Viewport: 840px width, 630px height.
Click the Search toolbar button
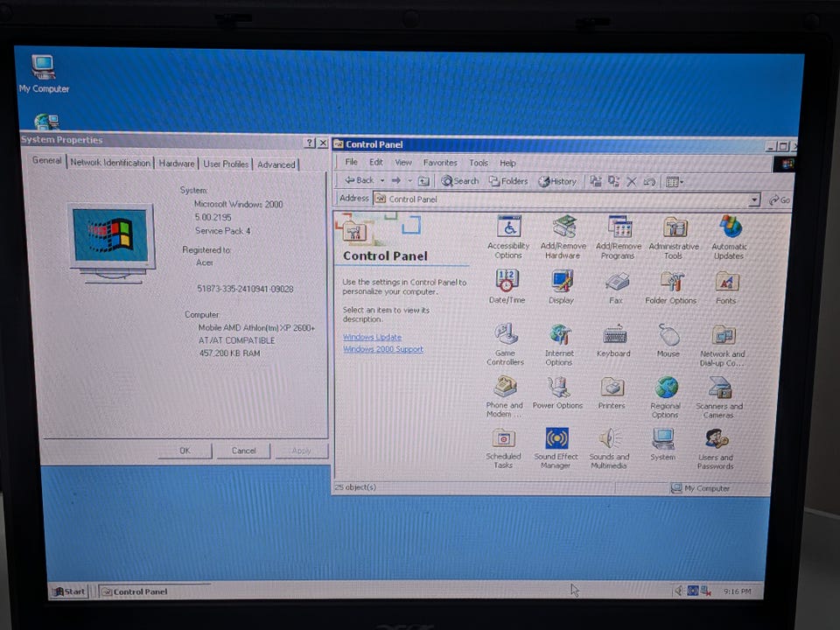[x=459, y=181]
